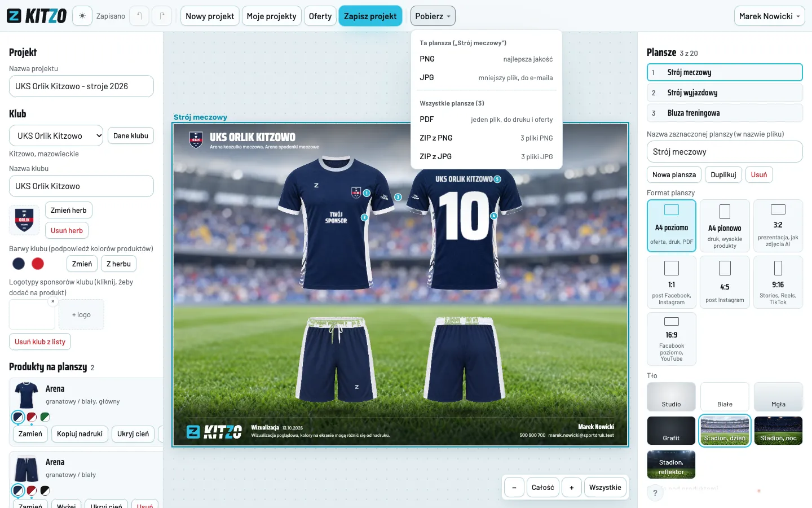Choose the A4 poziomo board format
The width and height of the screenshot is (812, 508).
coord(672,226)
